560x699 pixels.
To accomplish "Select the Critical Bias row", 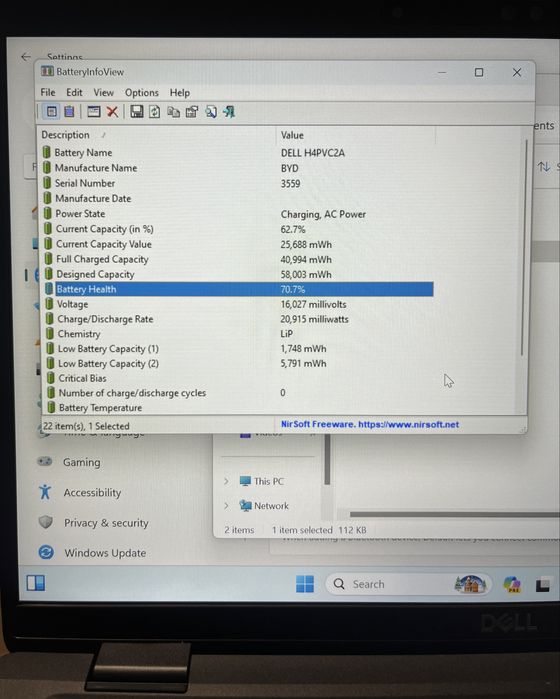I will tap(240, 378).
